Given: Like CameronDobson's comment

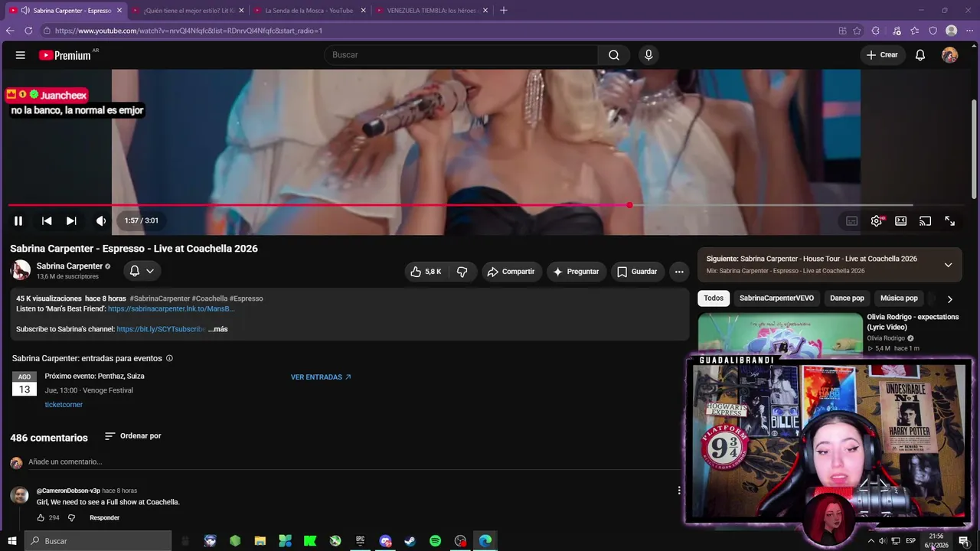Looking at the screenshot, I should (x=41, y=518).
